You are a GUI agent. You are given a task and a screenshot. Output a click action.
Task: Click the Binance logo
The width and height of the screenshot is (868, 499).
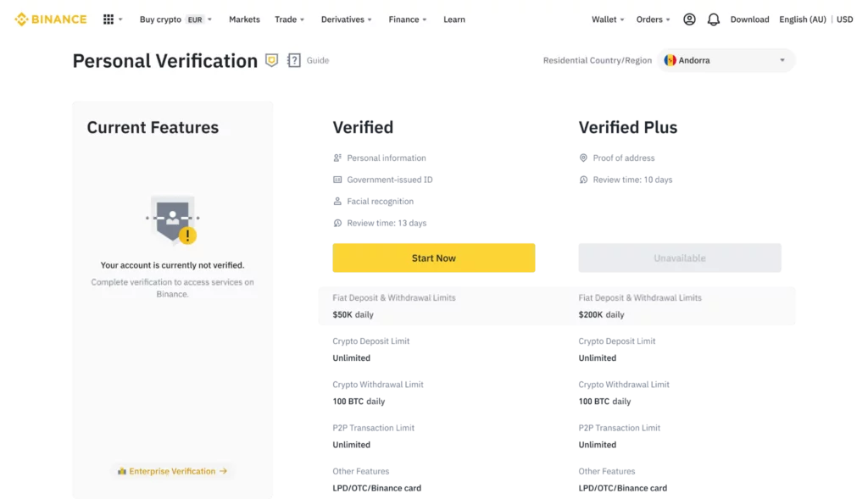point(50,19)
